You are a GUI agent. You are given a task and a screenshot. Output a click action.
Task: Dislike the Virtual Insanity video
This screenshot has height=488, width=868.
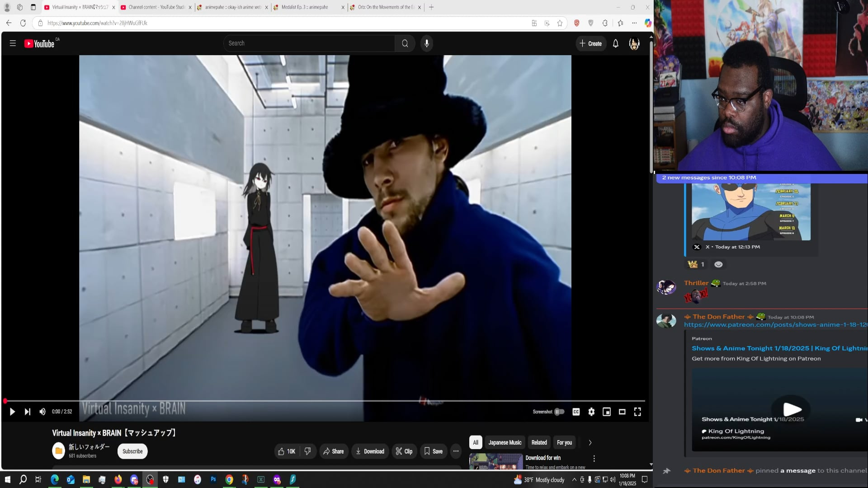[x=308, y=451]
